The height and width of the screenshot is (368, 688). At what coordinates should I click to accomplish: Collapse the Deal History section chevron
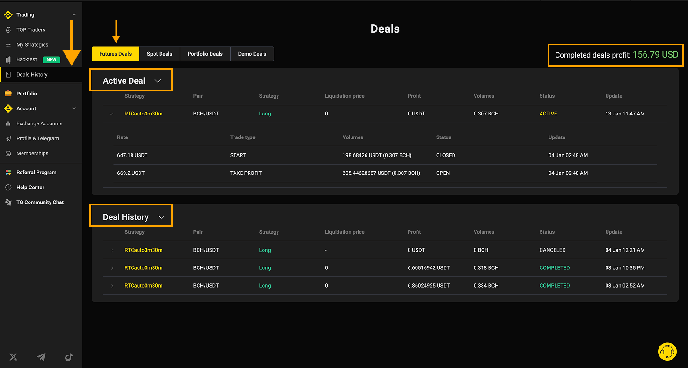(x=161, y=217)
